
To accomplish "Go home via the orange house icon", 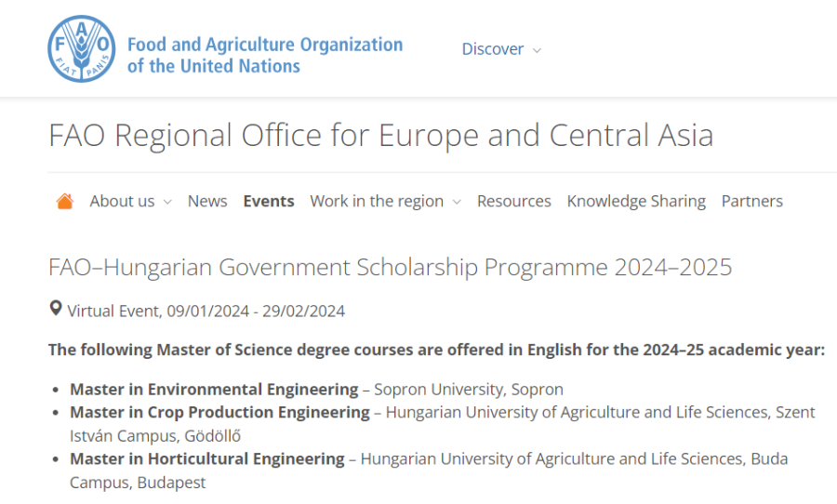I will (x=64, y=201).
